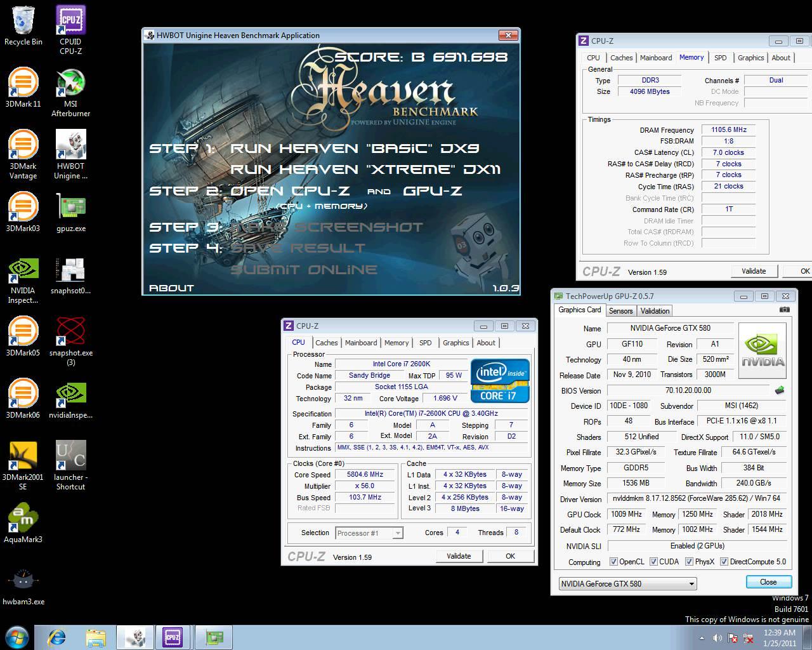Click NVIDIA logo in GPU-Z
This screenshot has height=650, width=812.
[x=763, y=351]
